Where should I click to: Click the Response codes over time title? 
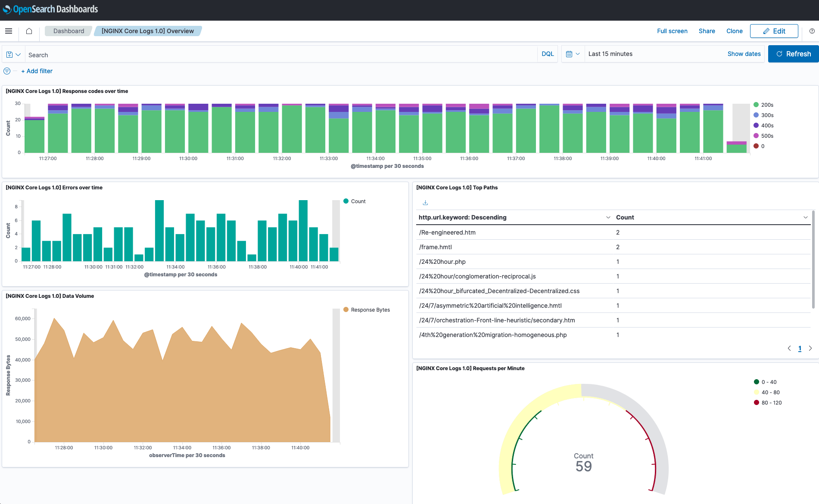[67, 91]
